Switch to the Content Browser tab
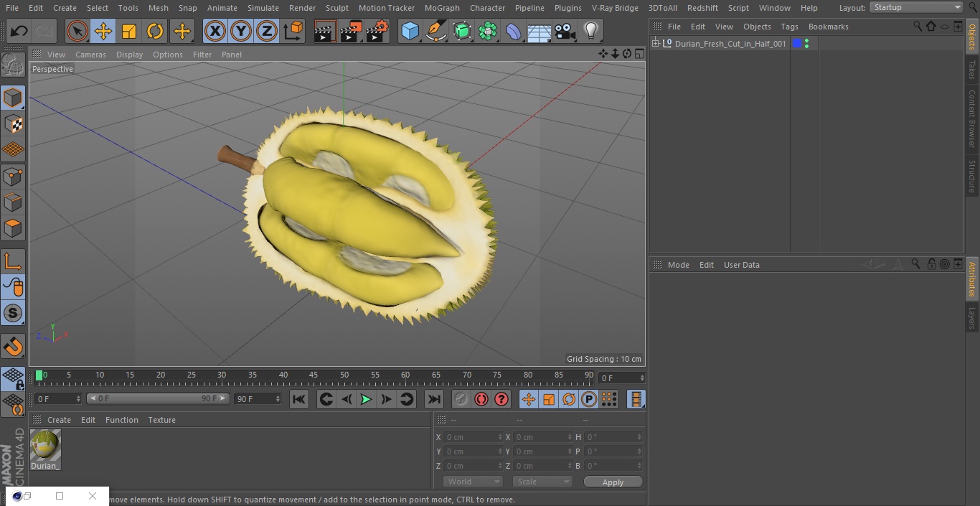The height and width of the screenshot is (506, 980). (972, 118)
